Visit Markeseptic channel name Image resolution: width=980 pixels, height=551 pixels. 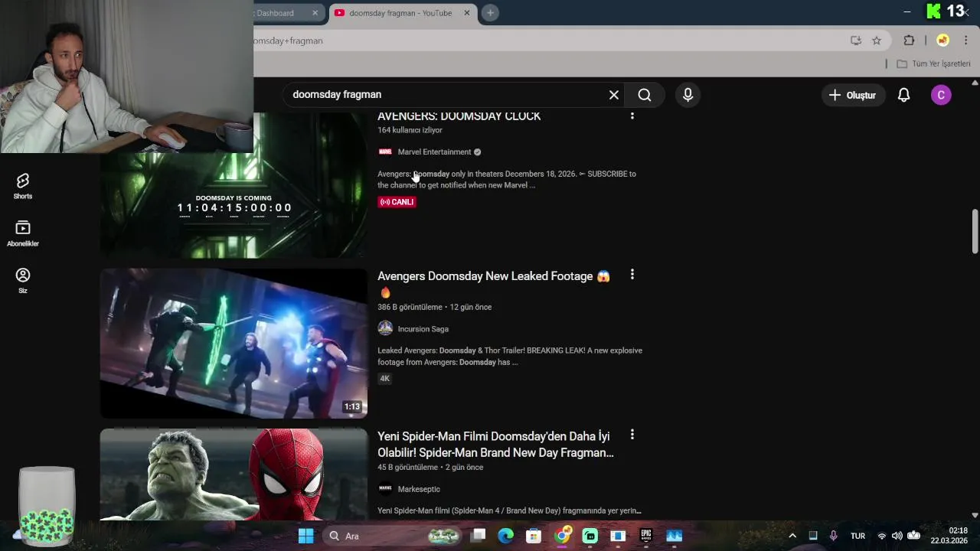419,488
